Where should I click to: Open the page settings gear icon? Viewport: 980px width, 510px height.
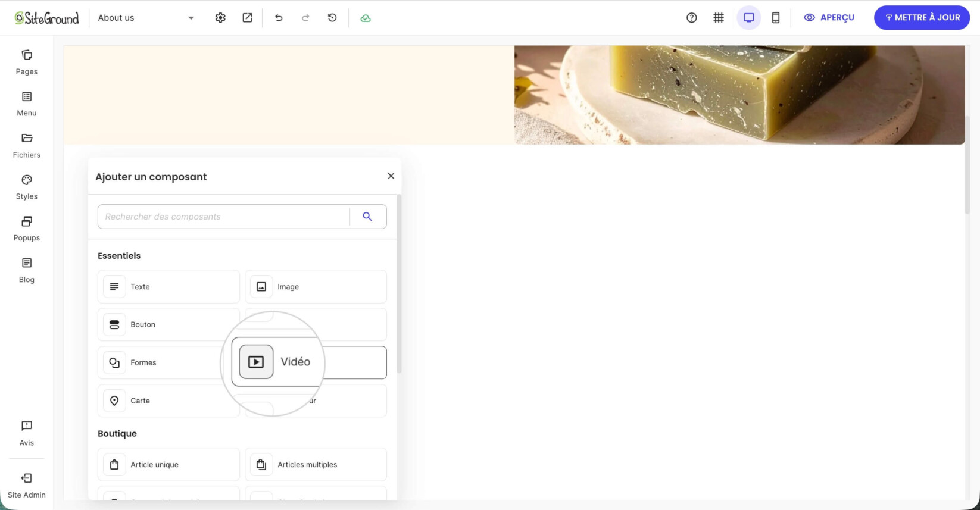(220, 18)
